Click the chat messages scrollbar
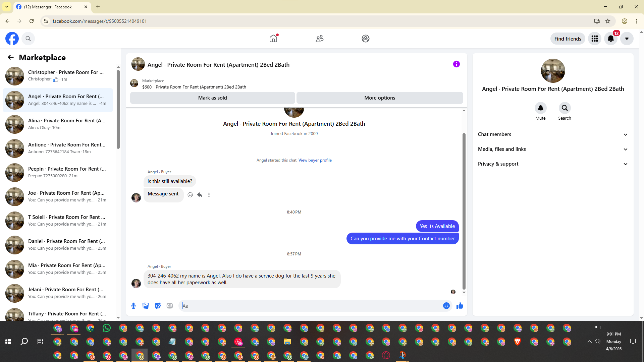The width and height of the screenshot is (644, 362). tap(464, 211)
